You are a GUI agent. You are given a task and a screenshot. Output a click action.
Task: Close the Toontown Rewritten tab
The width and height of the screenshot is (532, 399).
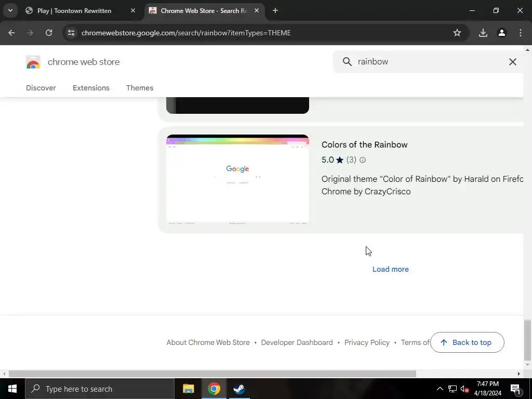click(x=133, y=10)
